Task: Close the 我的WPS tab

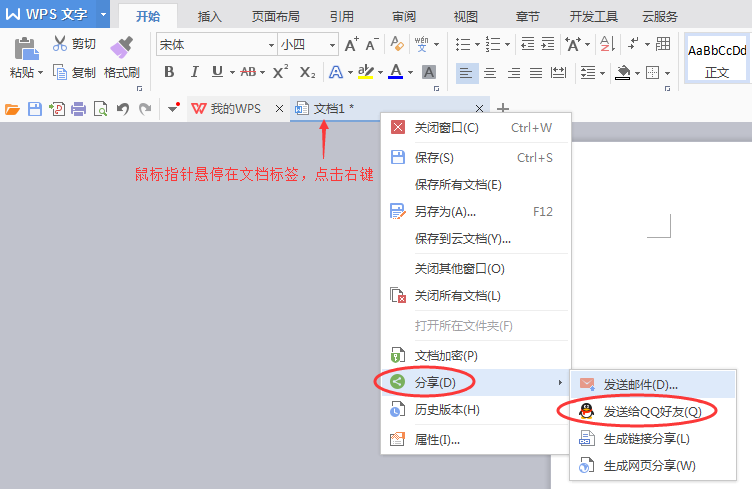Action: point(279,109)
